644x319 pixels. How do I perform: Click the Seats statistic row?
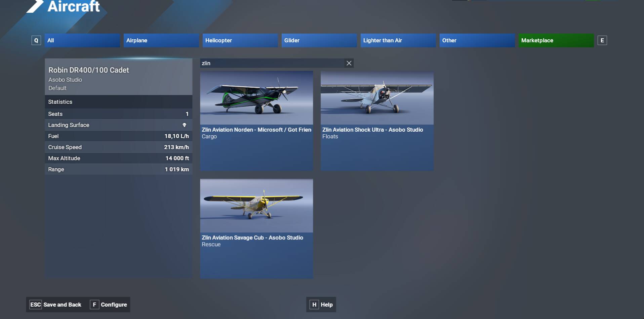coord(119,114)
